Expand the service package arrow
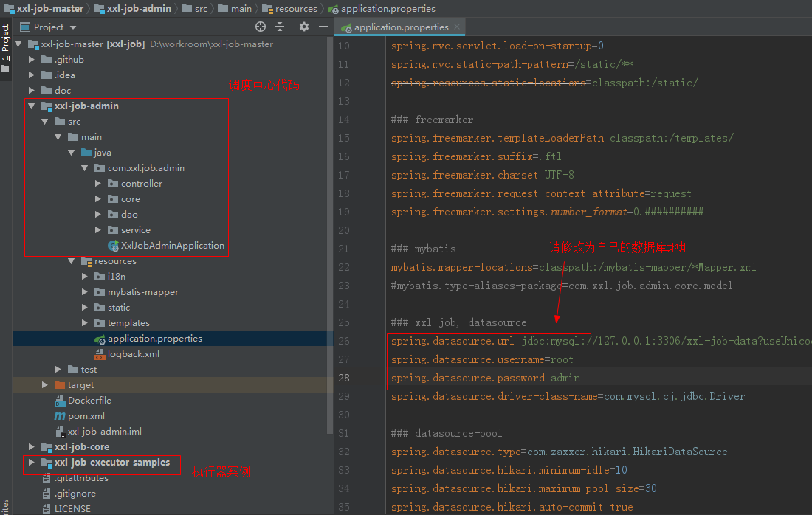The width and height of the screenshot is (812, 515). point(98,230)
